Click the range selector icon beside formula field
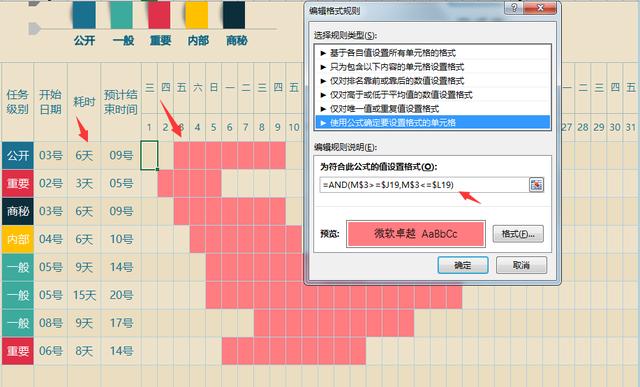The width and height of the screenshot is (640, 387). click(x=536, y=185)
